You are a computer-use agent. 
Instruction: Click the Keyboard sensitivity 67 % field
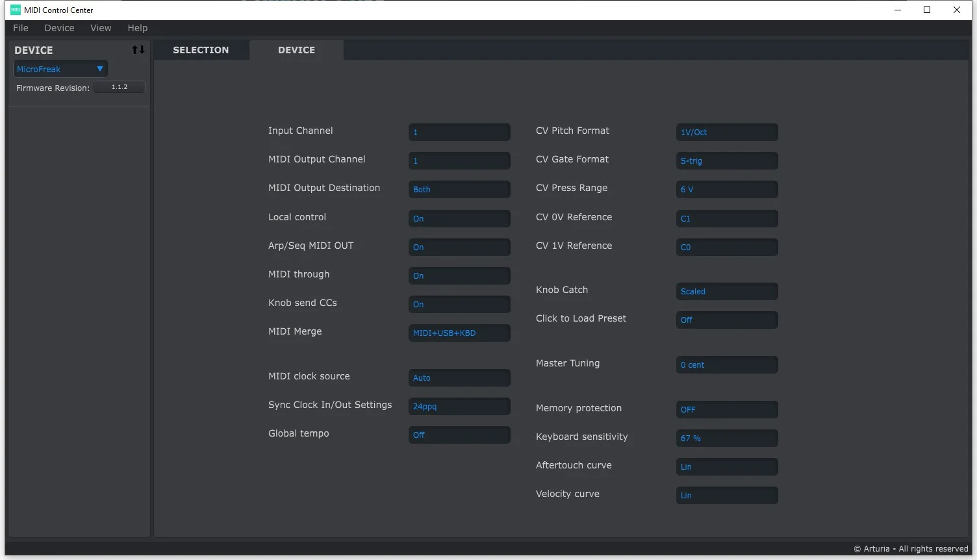[727, 438]
